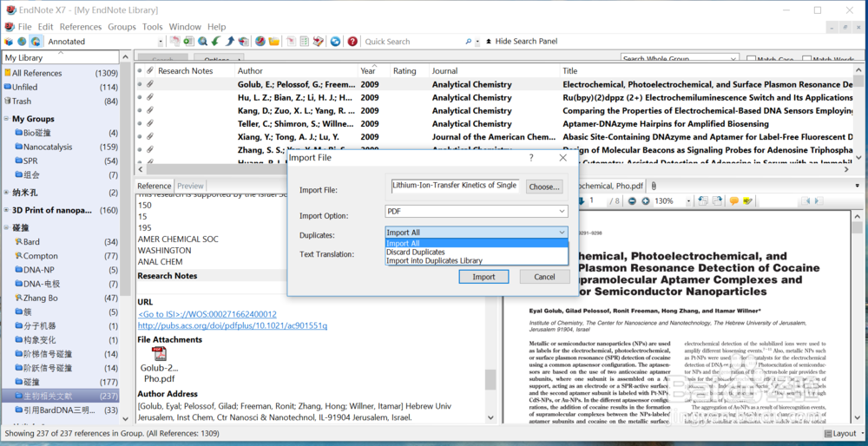Click the paperclip attach tab icon

click(654, 186)
